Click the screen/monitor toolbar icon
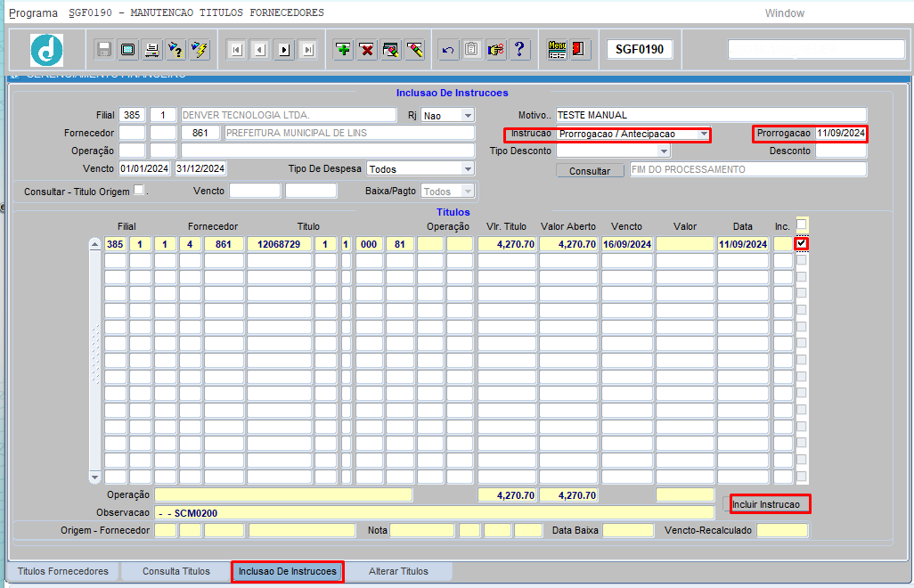 127,50
